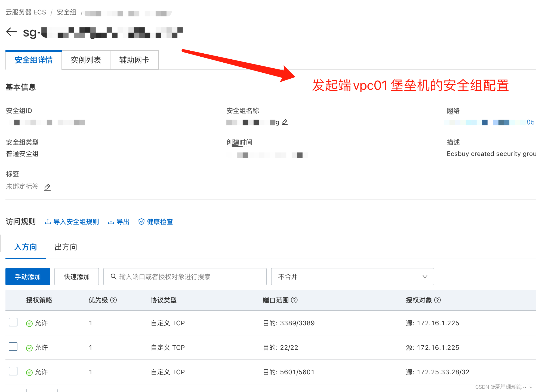This screenshot has width=536, height=392.
Task: Edit tags pencil icon beside 未绑定标签
Action: click(x=47, y=187)
